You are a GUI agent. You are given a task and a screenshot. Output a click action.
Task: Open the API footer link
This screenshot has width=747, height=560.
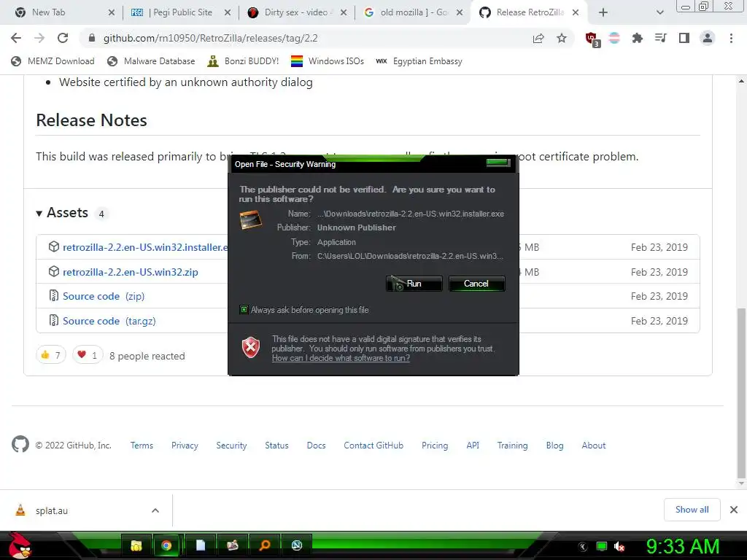pos(473,446)
